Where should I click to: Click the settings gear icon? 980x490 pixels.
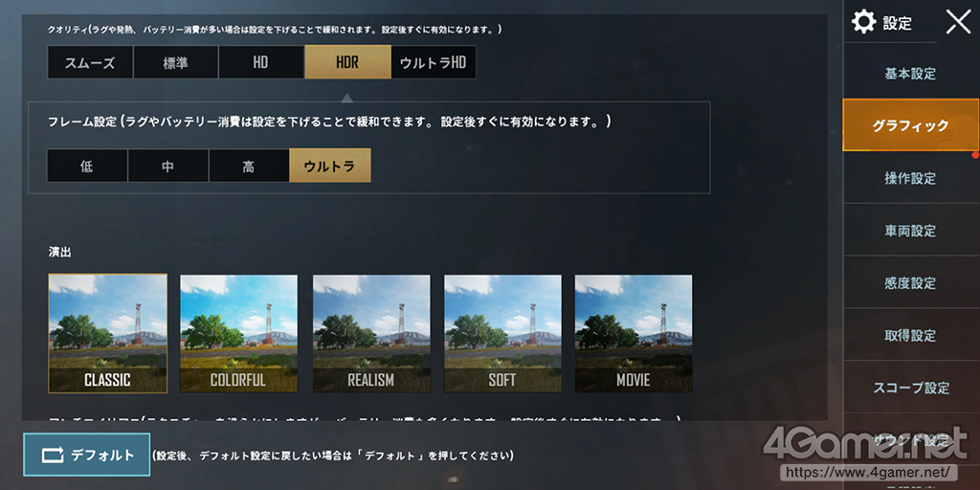coord(864,23)
